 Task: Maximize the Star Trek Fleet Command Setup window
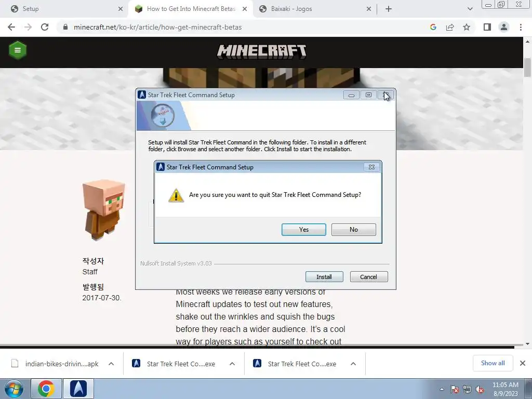tap(368, 95)
